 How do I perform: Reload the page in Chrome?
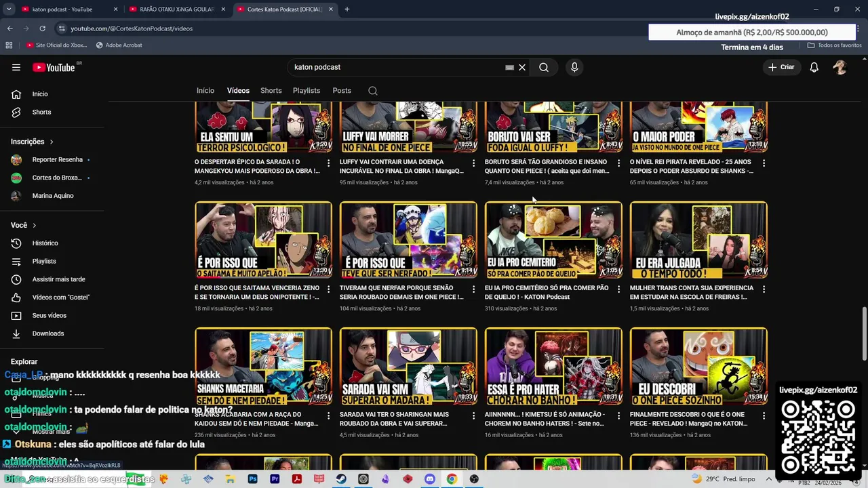coord(42,28)
